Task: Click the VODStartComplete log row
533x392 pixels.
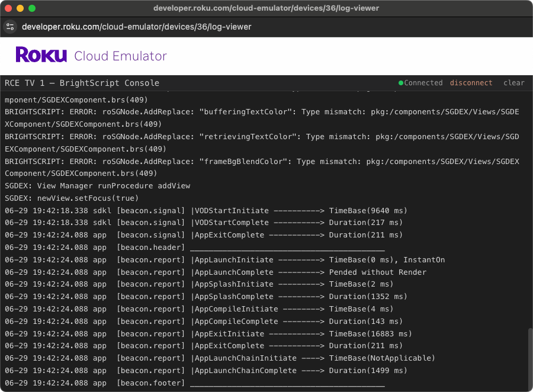Action: click(x=204, y=223)
